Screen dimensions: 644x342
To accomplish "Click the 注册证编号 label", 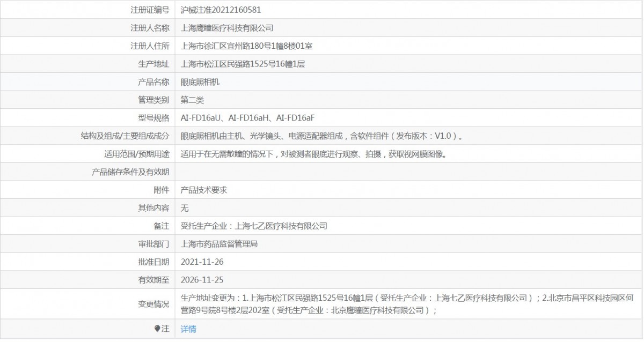I will tap(150, 10).
